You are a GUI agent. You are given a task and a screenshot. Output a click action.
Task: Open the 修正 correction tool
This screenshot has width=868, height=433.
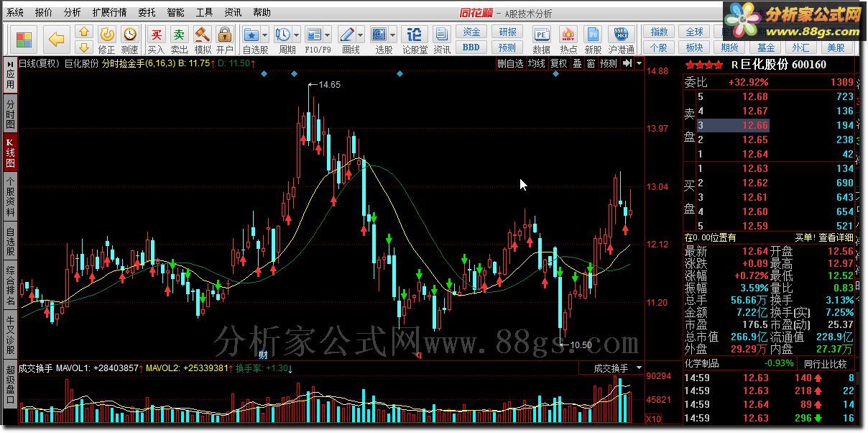(x=106, y=40)
